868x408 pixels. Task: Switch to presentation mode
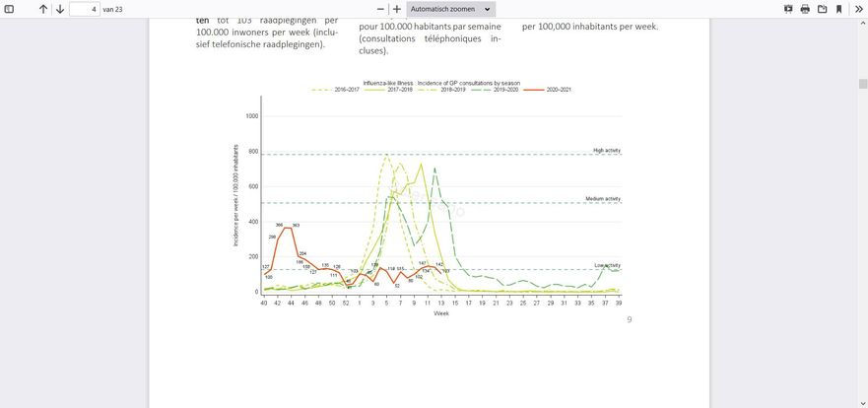788,9
